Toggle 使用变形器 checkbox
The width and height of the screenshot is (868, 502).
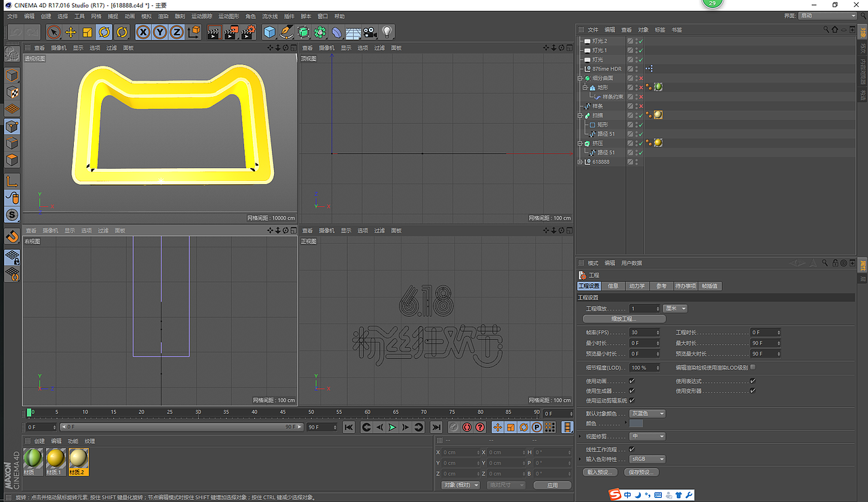pos(752,391)
